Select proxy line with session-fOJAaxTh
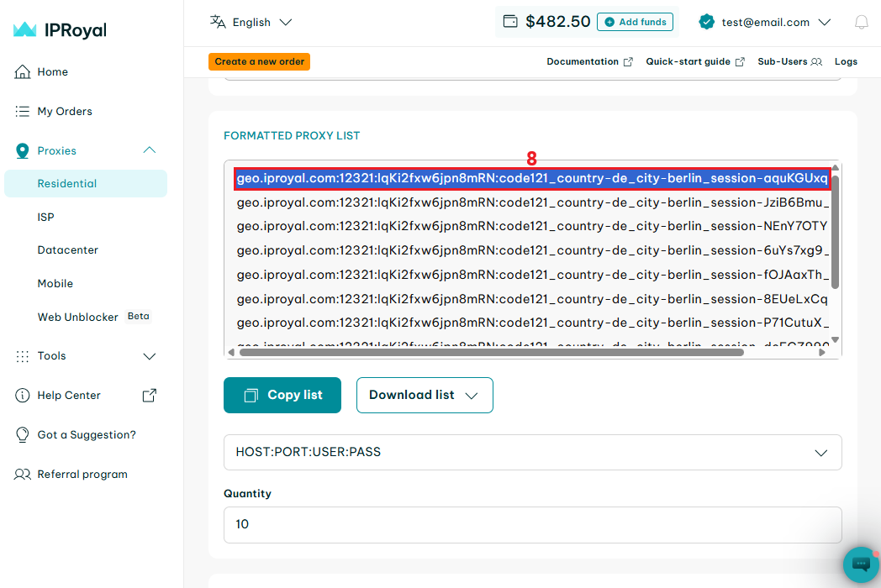Image resolution: width=881 pixels, height=588 pixels. click(x=532, y=275)
